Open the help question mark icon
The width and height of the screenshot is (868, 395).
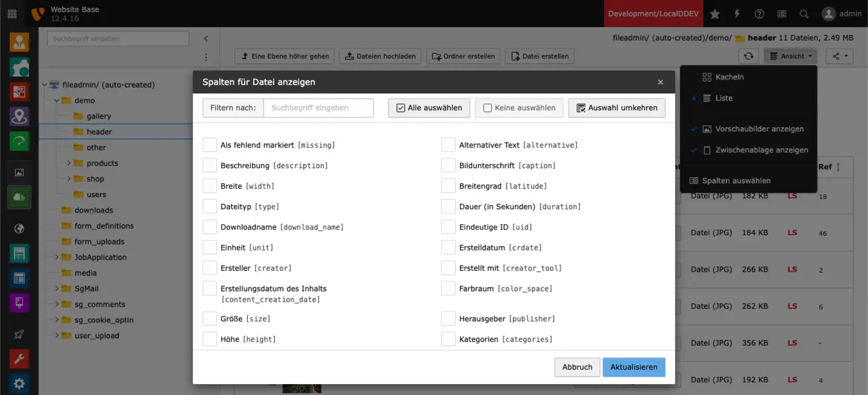[x=759, y=13]
